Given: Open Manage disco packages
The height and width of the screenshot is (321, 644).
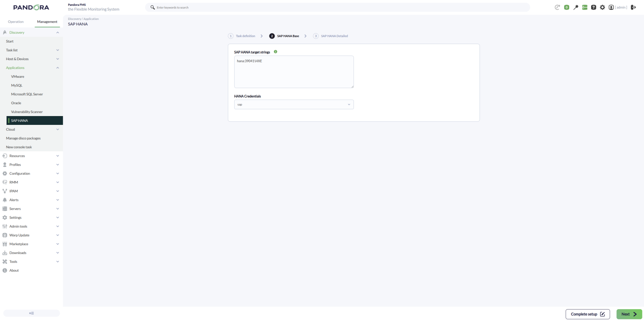Looking at the screenshot, I should pos(23,138).
